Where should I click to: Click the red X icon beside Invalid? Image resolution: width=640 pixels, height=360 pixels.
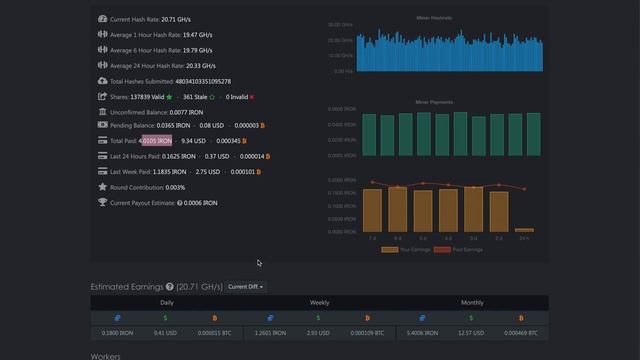(252, 97)
